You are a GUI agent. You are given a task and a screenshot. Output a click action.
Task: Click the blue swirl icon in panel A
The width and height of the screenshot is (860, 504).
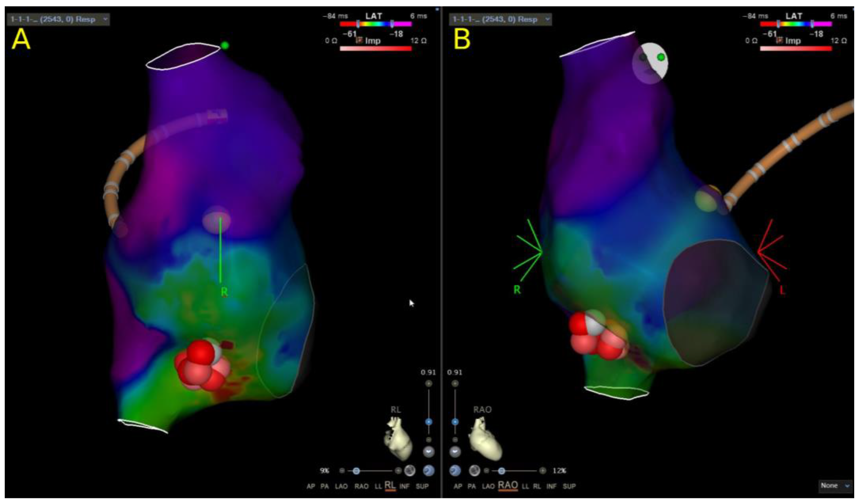tap(429, 471)
